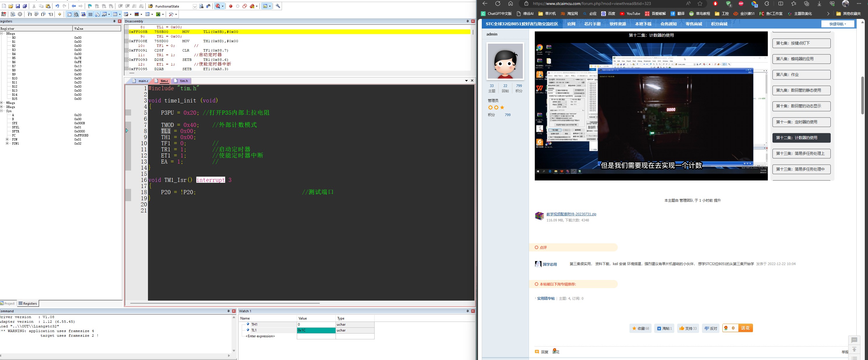868x360 pixels.
Task: Click the browser downloads icon
Action: 819,3
